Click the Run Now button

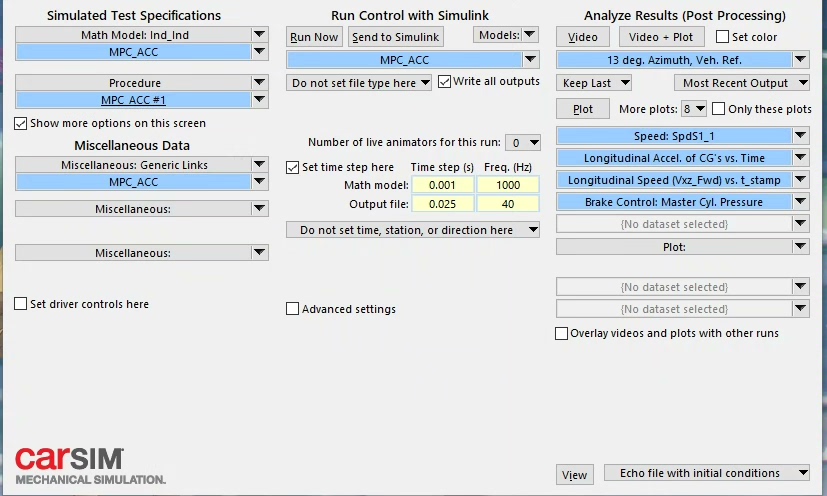pyautogui.click(x=314, y=37)
